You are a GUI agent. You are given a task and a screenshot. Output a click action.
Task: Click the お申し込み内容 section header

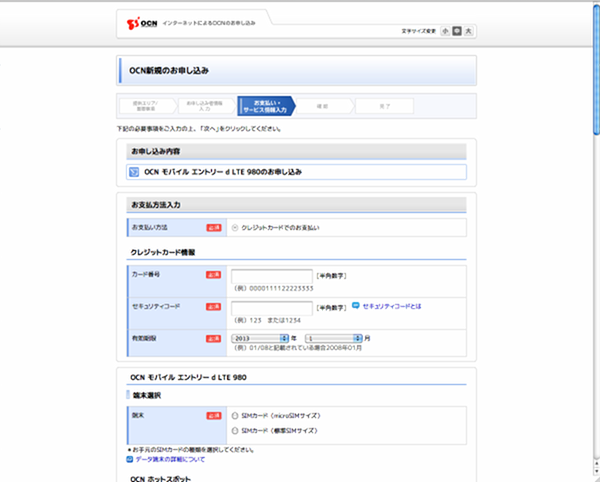pyautogui.click(x=296, y=151)
